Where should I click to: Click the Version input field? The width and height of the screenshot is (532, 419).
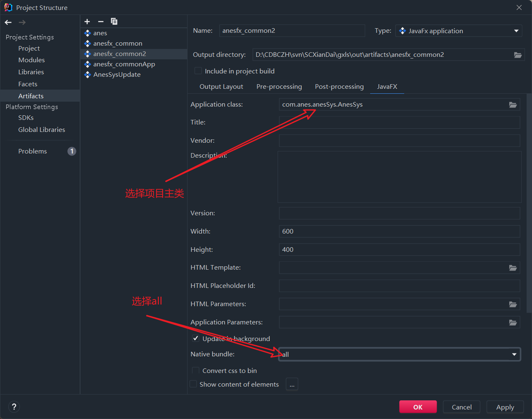pos(399,213)
